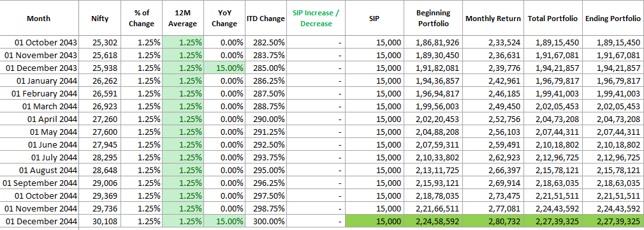The height and width of the screenshot is (230, 644).
Task: Select ITD Change value 282.50%
Action: (266, 42)
